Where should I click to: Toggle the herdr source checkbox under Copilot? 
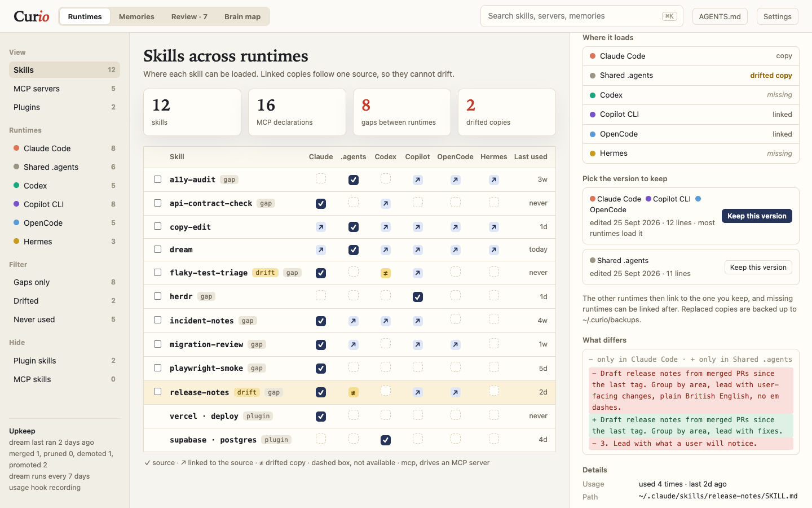pyautogui.click(x=418, y=297)
